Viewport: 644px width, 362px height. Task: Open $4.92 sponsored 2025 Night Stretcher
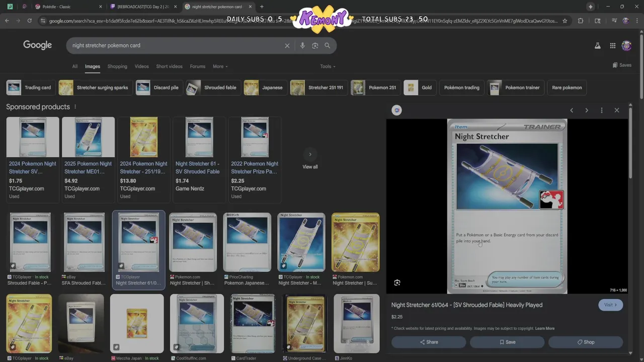[88, 159]
